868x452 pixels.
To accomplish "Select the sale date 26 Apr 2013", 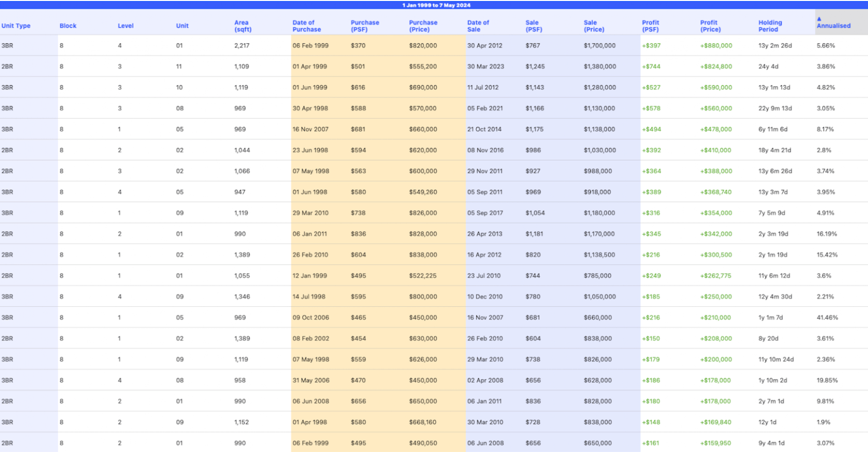I will click(x=485, y=234).
